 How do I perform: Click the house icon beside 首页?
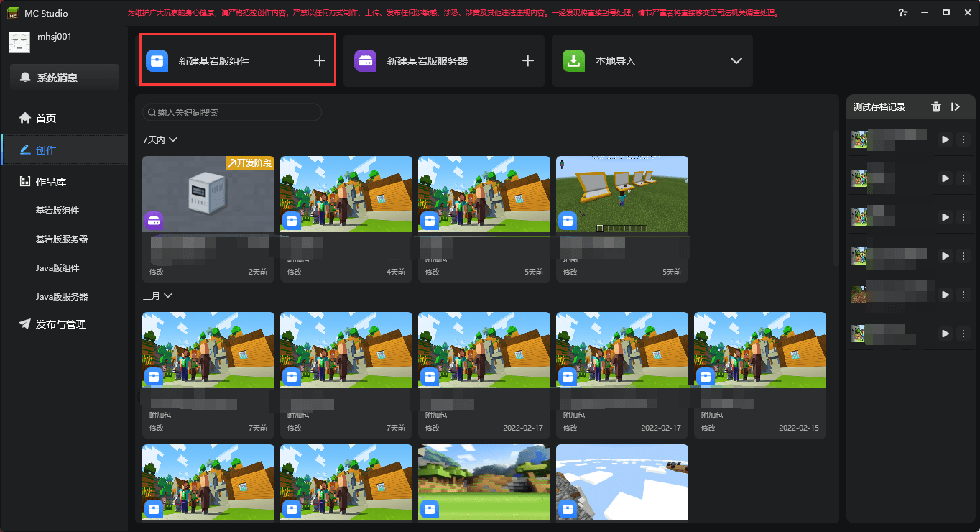pos(25,118)
